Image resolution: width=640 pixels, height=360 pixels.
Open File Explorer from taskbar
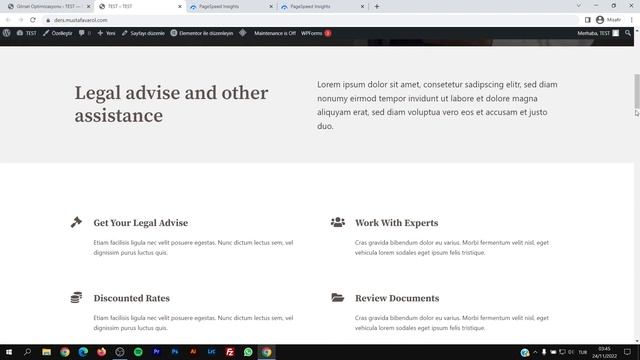pos(46,352)
